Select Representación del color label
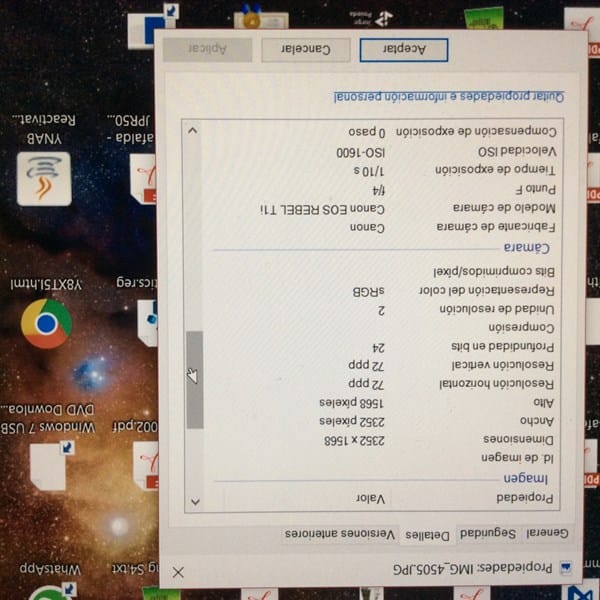The image size is (600, 600). tap(486, 290)
